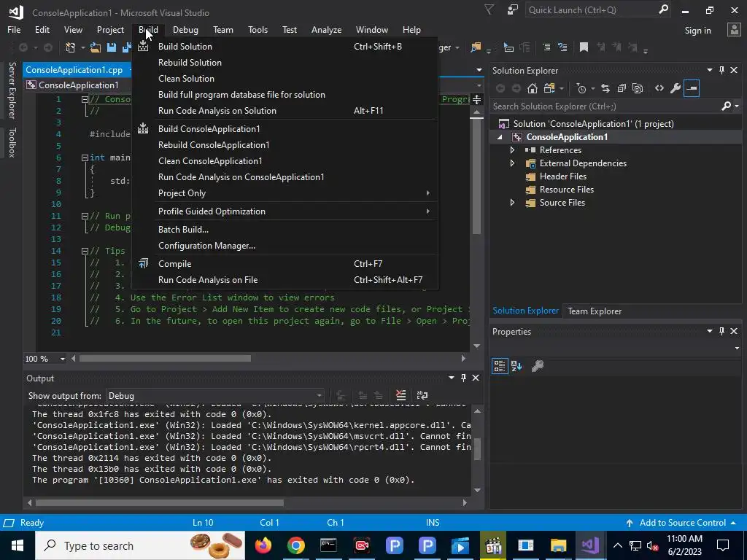Click the New Project toolbar icon
The image size is (747, 560).
pos(71,47)
